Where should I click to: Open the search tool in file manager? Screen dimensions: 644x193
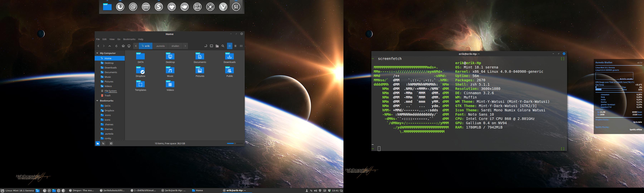[x=223, y=46]
